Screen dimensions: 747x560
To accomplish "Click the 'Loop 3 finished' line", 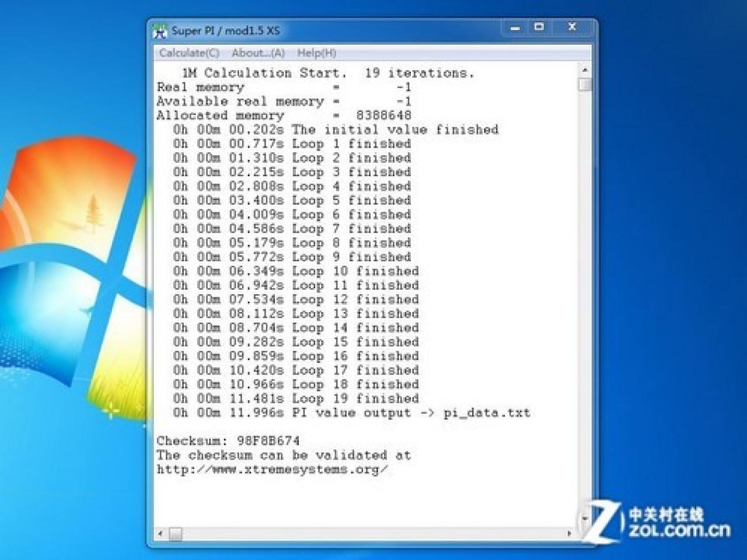I will click(x=292, y=172).
